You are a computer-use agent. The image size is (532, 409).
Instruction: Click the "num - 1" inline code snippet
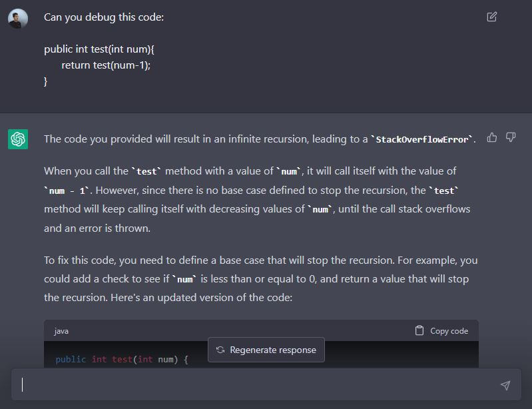[x=67, y=191]
